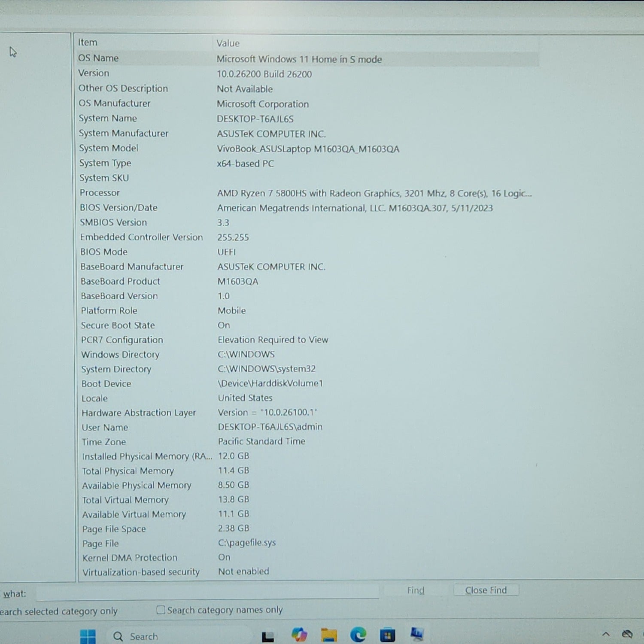644x644 pixels.
Task: Select the BIOS Version/Date row
Action: [x=119, y=208]
